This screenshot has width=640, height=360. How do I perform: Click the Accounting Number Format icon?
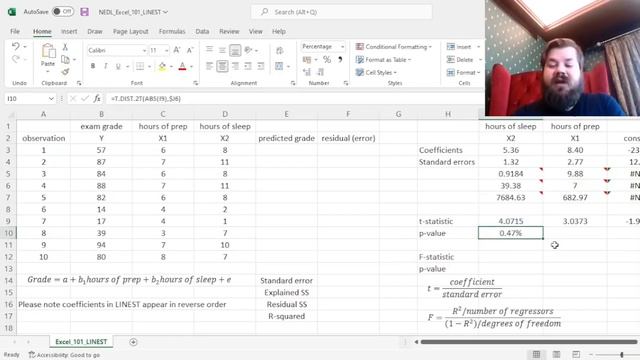pos(307,60)
